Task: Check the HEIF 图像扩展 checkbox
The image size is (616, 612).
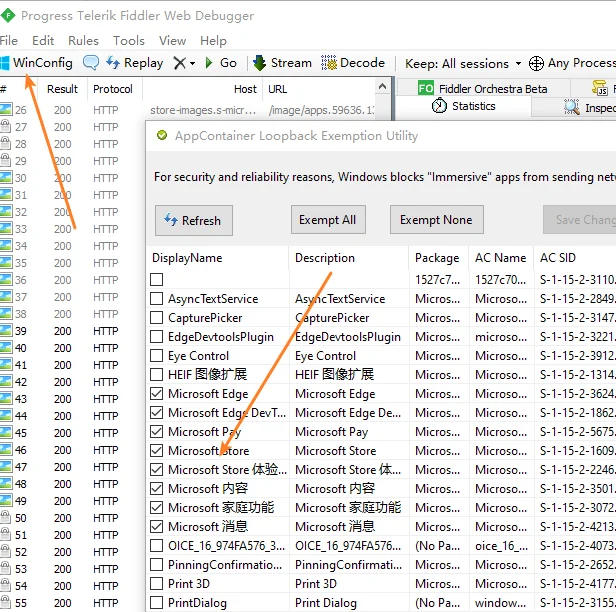Action: 156,374
